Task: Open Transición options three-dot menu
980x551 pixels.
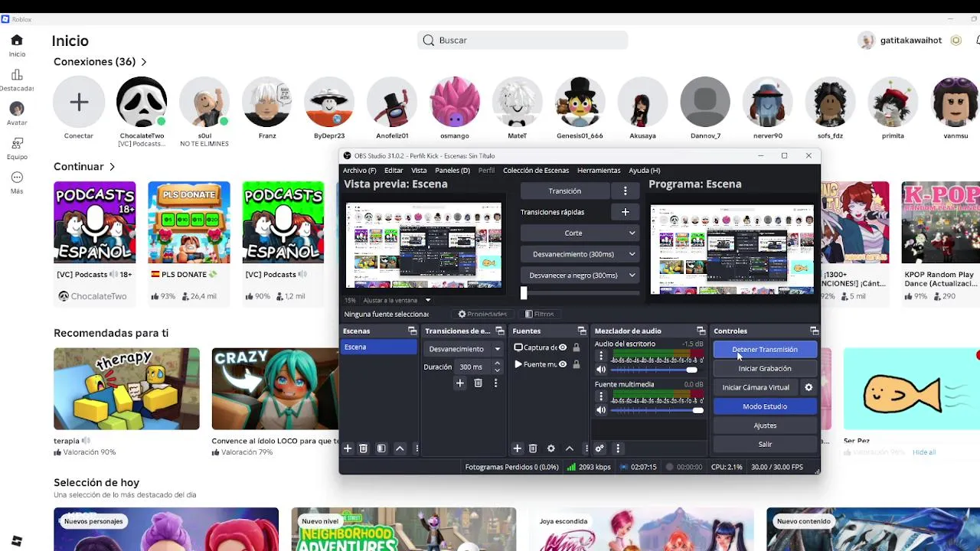Action: pyautogui.click(x=625, y=191)
